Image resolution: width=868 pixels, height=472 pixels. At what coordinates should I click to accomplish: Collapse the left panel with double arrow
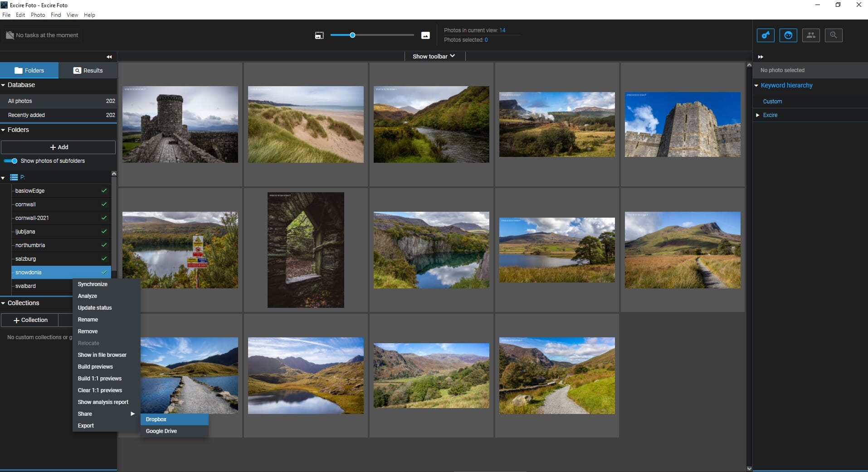pyautogui.click(x=109, y=57)
